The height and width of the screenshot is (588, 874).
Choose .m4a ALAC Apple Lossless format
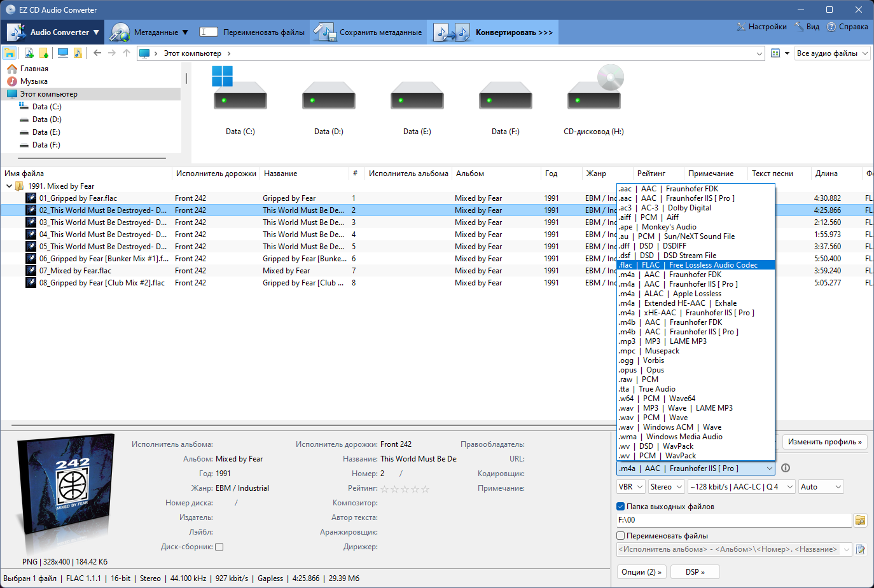696,294
